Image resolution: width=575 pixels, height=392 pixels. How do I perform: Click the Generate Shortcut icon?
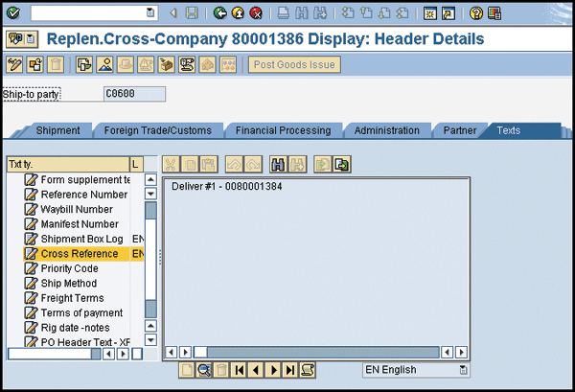click(x=448, y=13)
